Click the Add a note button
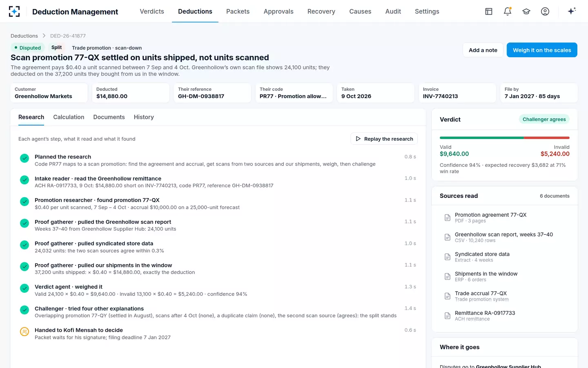This screenshot has height=368, width=588. [483, 50]
